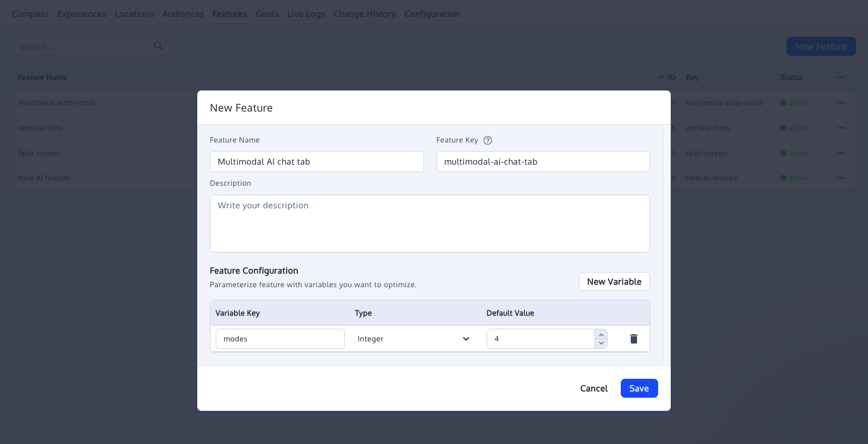Screen dimensions: 868x444
Task: Open options menu for horizontal-auto-scroll row
Action: [841, 103]
